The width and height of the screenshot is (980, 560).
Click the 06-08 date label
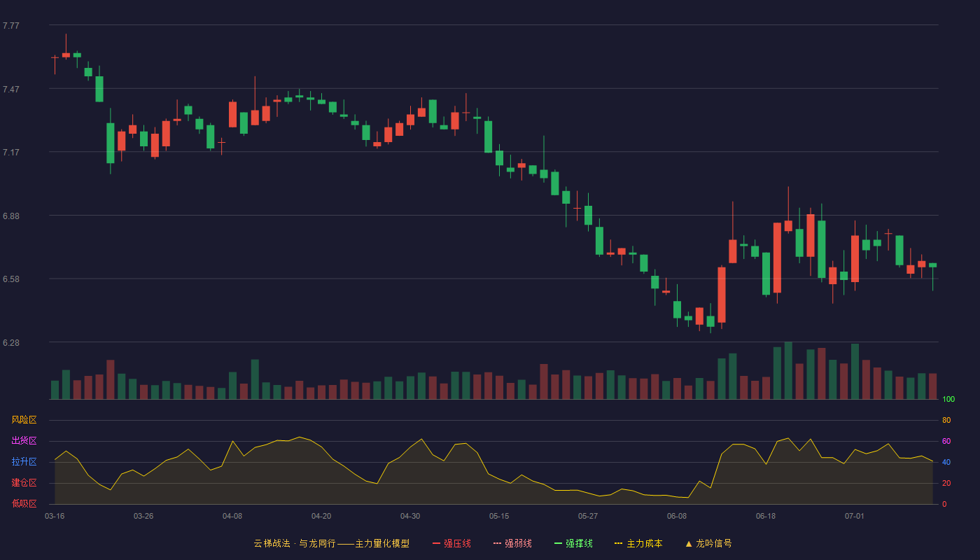click(677, 516)
